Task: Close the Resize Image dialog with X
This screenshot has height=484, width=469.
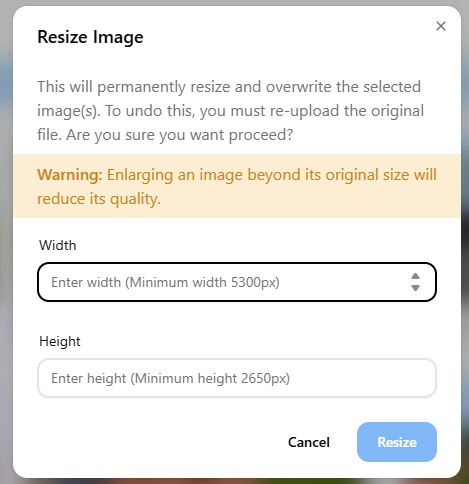Action: (x=441, y=26)
